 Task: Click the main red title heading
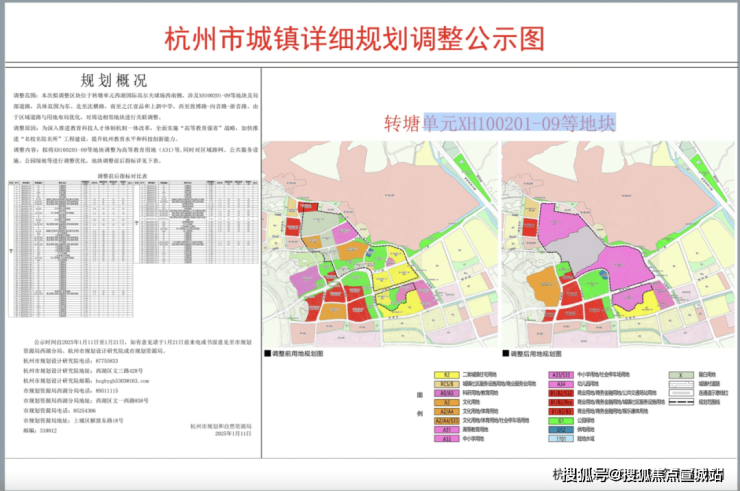click(369, 39)
